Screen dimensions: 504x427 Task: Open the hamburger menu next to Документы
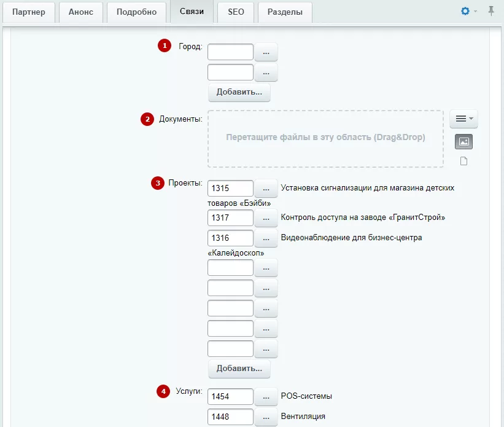click(463, 119)
